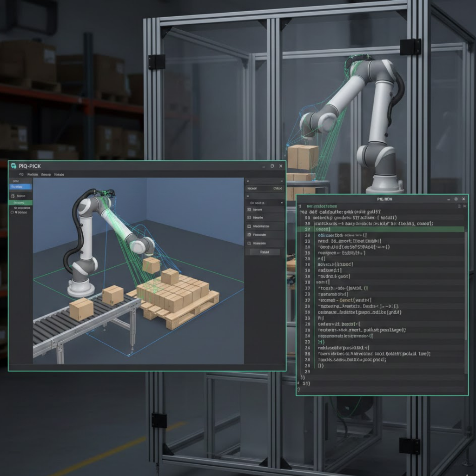Expand the topmost right panel header arrow
Viewport: 476px width, 476px height.
point(248,181)
